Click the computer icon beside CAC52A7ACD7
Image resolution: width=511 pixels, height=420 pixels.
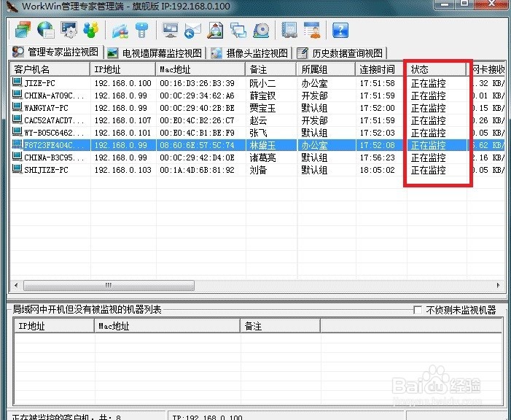point(17,120)
